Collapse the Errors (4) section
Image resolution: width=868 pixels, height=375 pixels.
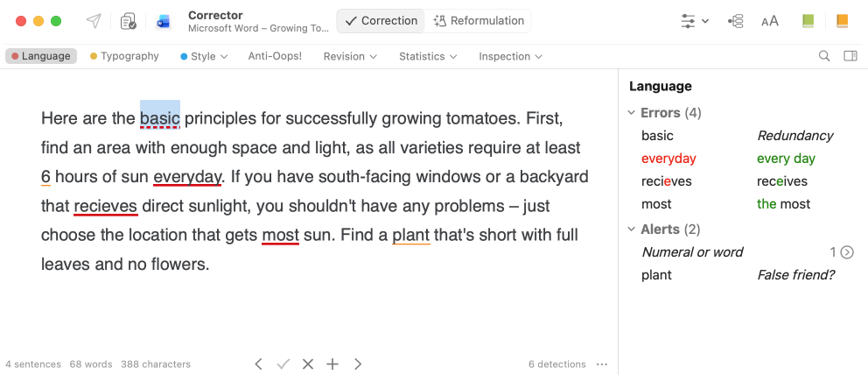[633, 113]
